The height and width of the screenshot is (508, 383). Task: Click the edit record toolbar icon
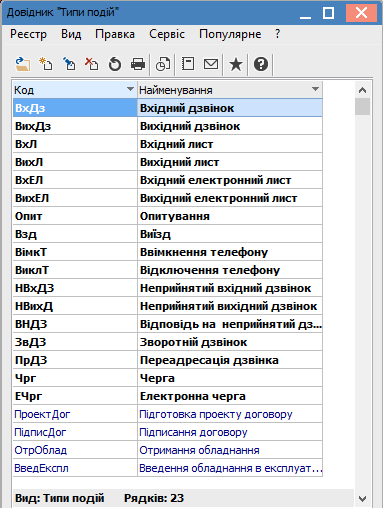coord(69,64)
